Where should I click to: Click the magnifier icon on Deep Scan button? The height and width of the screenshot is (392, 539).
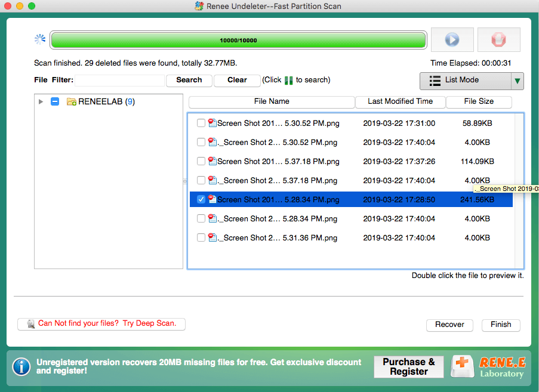[x=31, y=323]
